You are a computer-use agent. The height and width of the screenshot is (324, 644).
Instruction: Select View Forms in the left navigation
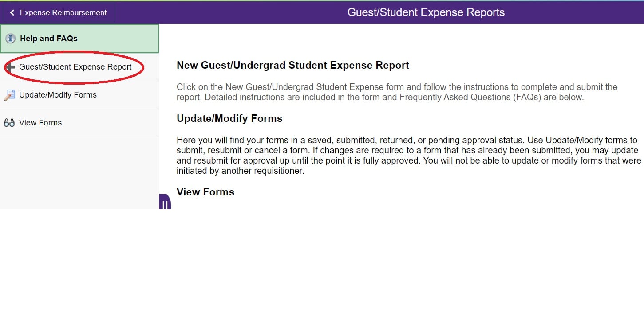coord(40,123)
